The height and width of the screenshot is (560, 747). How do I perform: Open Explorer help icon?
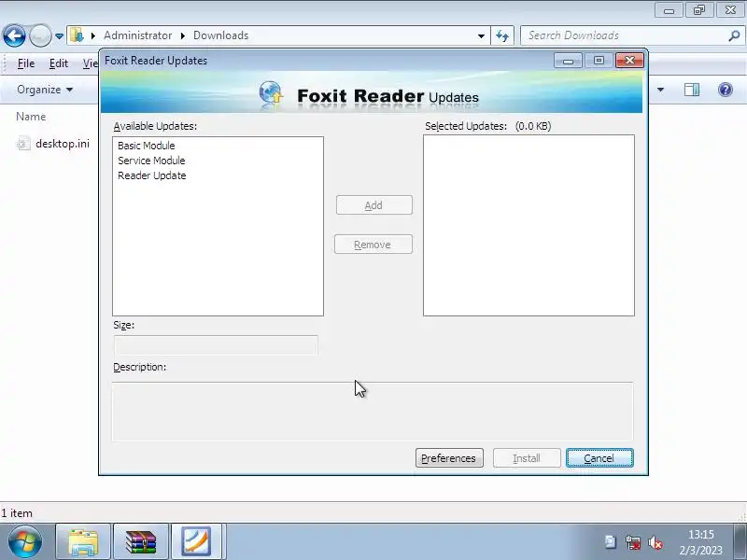pos(726,90)
